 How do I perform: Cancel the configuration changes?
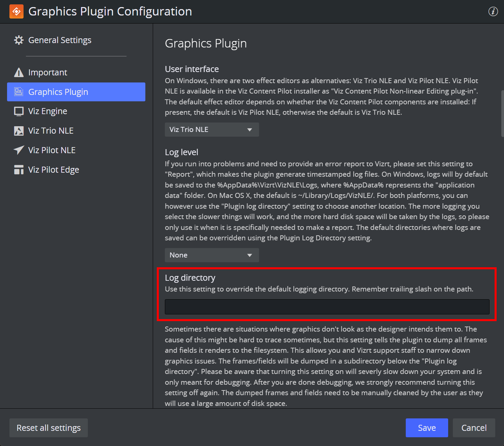(474, 428)
